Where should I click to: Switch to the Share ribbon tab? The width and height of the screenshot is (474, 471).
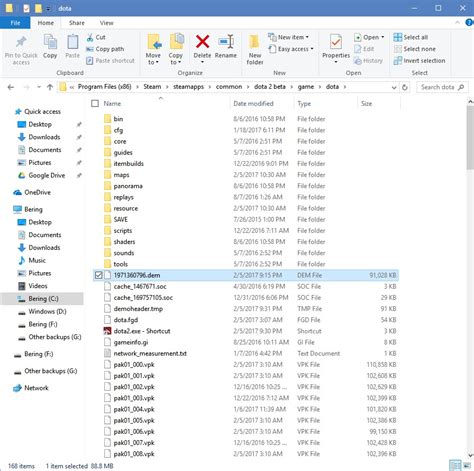(77, 23)
